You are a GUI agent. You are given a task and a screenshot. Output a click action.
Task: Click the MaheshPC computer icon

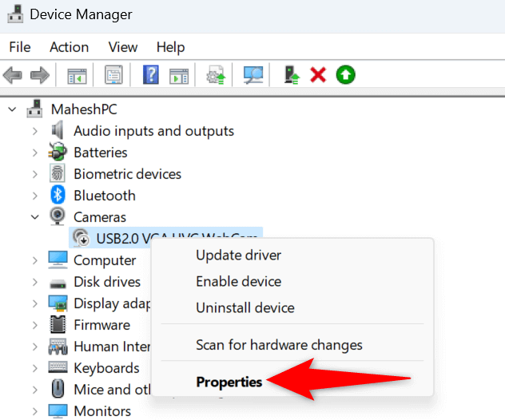(x=34, y=109)
